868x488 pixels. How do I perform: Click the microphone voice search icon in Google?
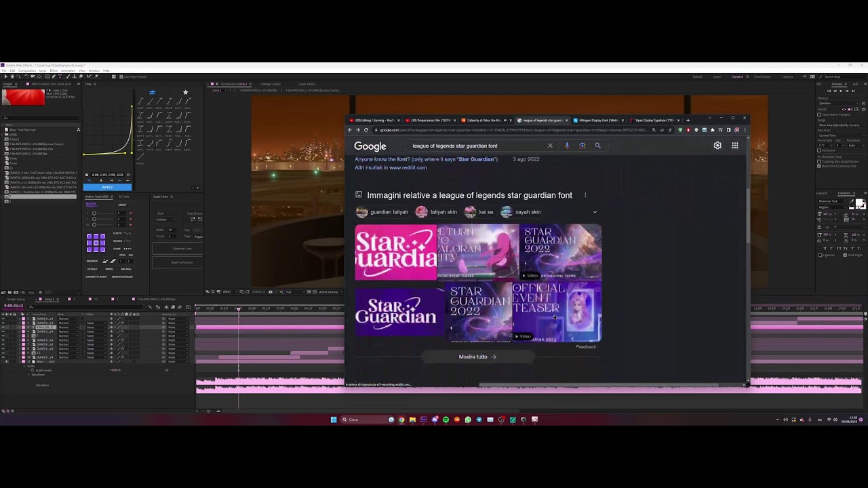tap(567, 146)
